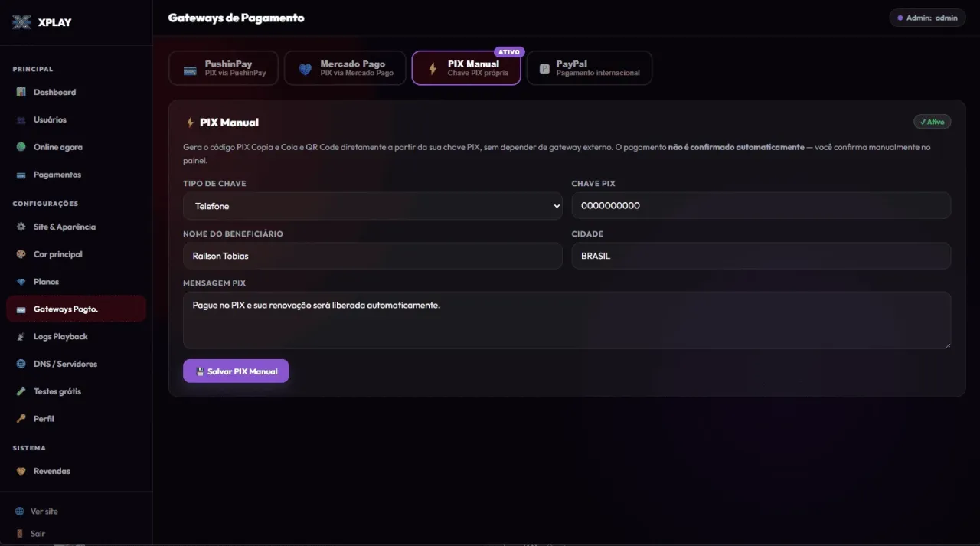Click the Salvar PIX Manual button
980x546 pixels.
[236, 371]
